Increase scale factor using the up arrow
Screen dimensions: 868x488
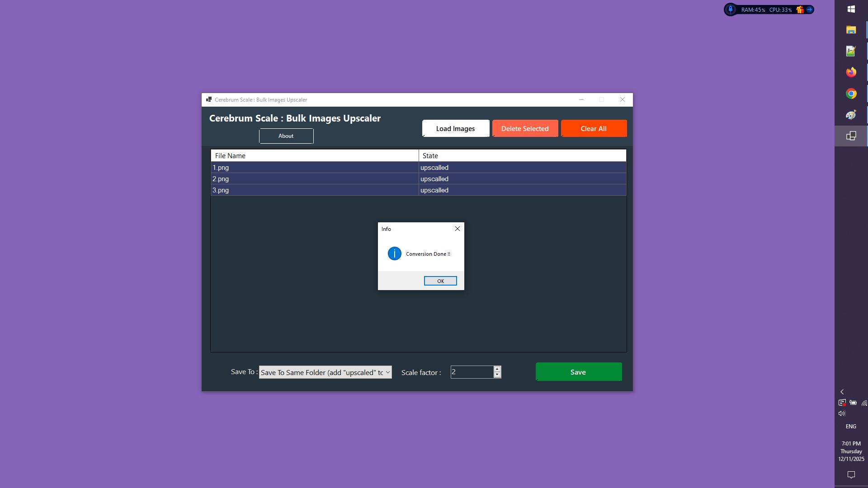click(x=496, y=370)
